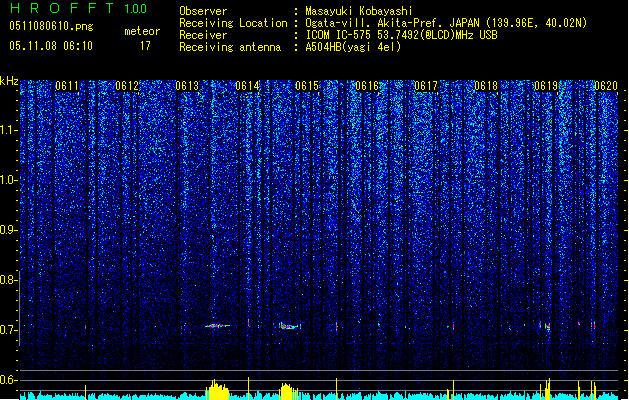This screenshot has width=629, height=400.
Task: Click the 'Receiving antenna' label
Action: tap(230, 47)
